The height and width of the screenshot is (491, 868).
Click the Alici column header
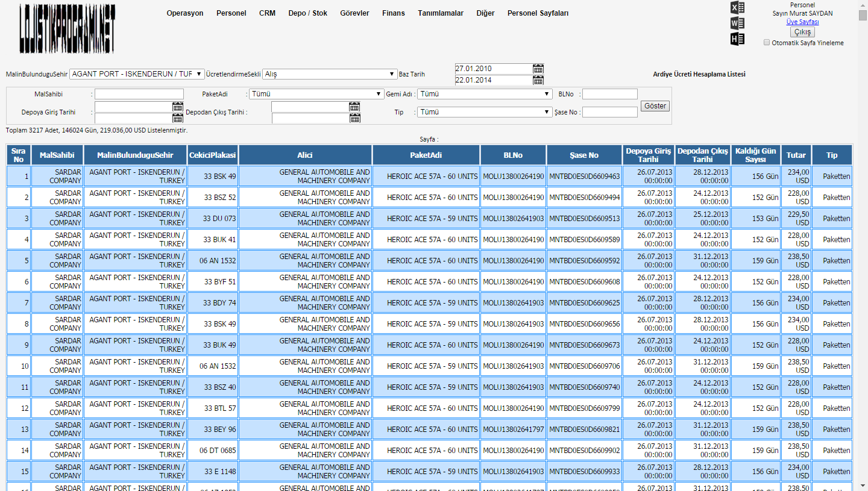coord(305,155)
